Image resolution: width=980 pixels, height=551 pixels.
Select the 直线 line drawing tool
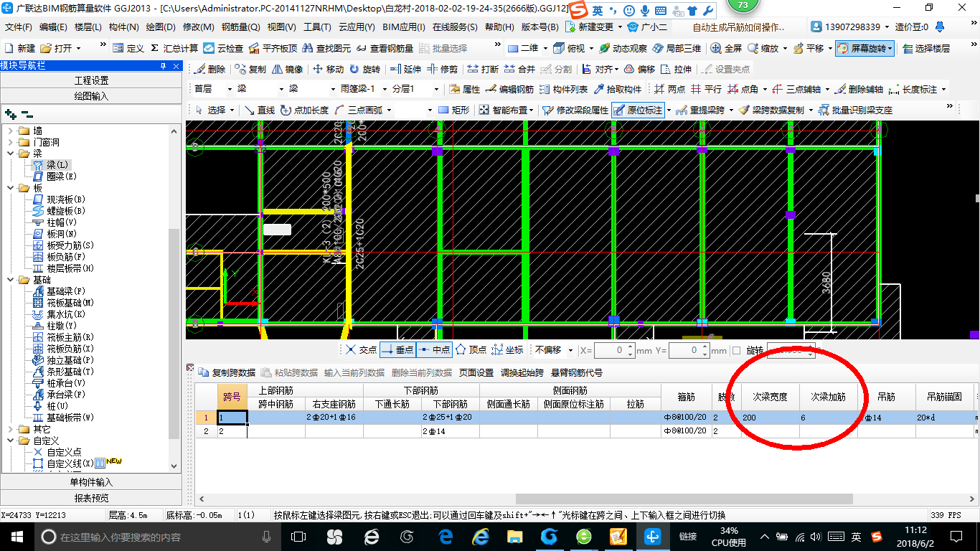[259, 110]
